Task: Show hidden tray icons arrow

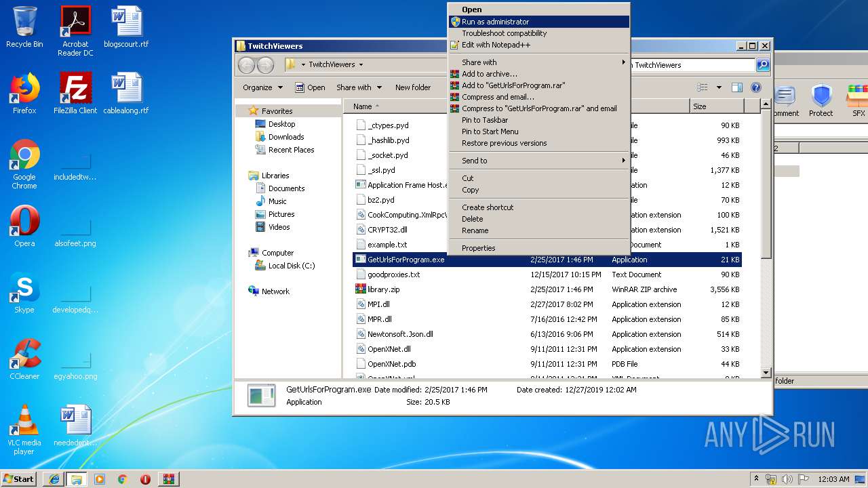Action: [756, 479]
